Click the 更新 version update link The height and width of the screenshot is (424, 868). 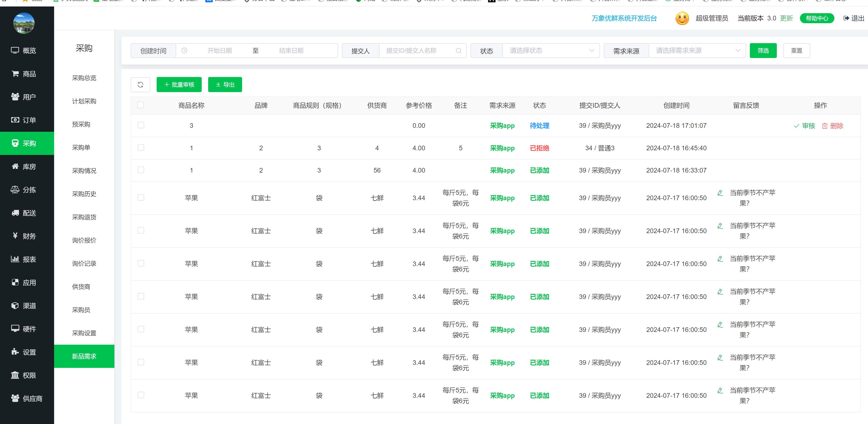(787, 18)
